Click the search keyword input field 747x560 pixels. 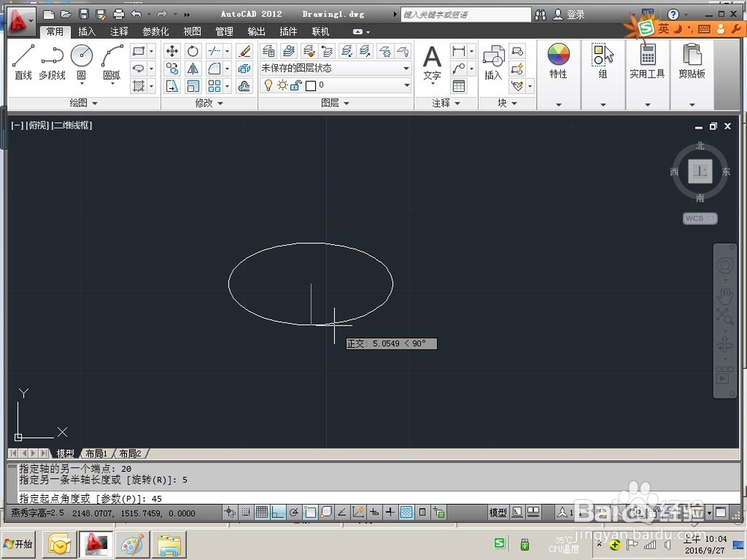click(x=465, y=15)
